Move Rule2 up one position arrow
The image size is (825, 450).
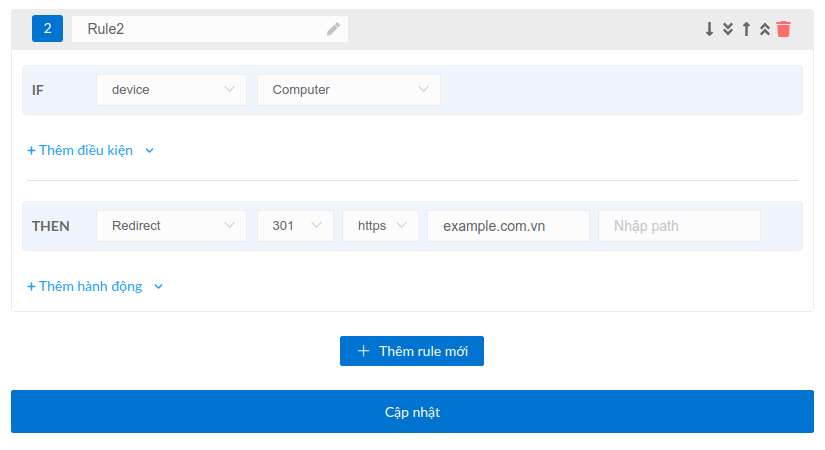pyautogui.click(x=746, y=29)
